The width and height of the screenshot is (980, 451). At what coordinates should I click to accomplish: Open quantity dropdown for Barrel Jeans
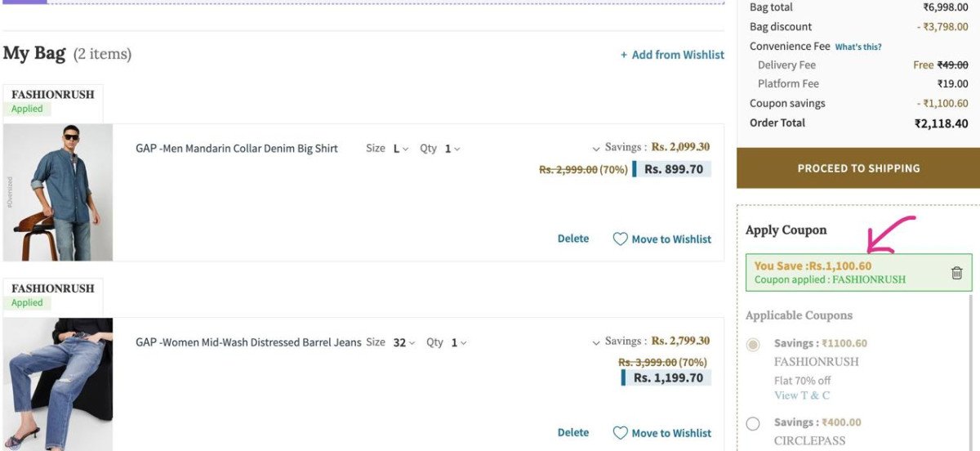(x=458, y=343)
